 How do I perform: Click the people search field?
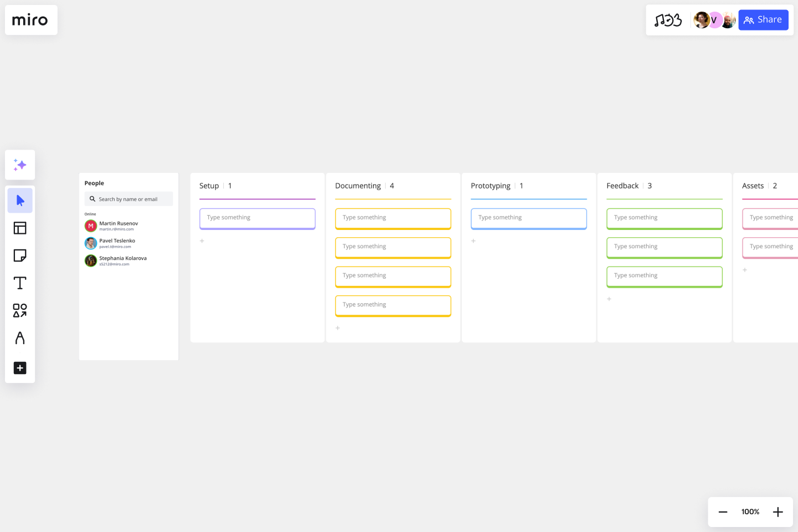coord(129,198)
